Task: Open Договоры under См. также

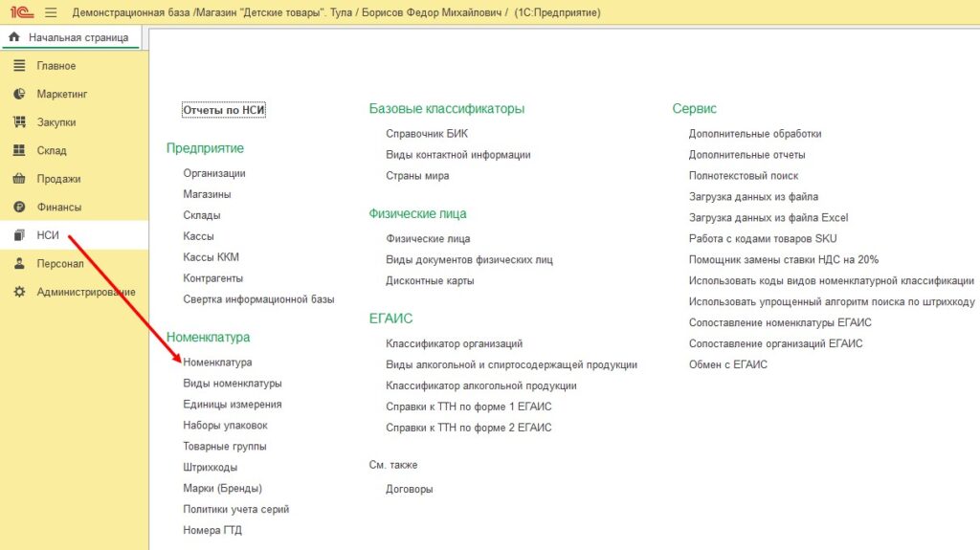Action: pos(409,489)
